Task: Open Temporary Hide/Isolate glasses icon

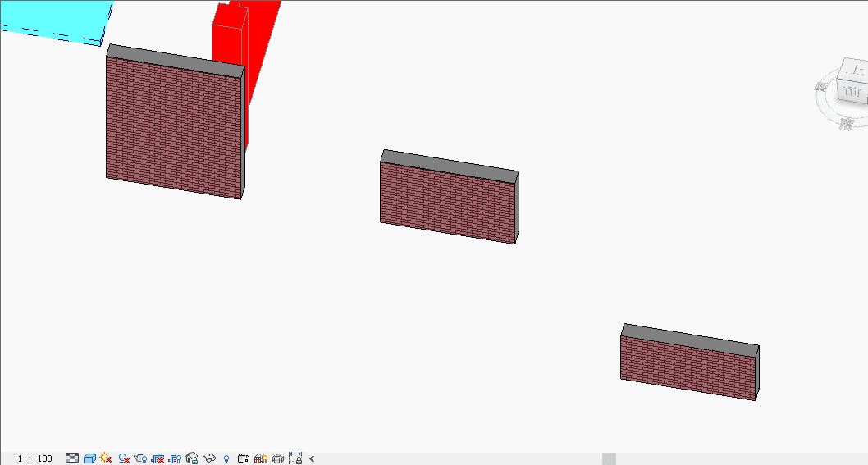Action: (208, 458)
